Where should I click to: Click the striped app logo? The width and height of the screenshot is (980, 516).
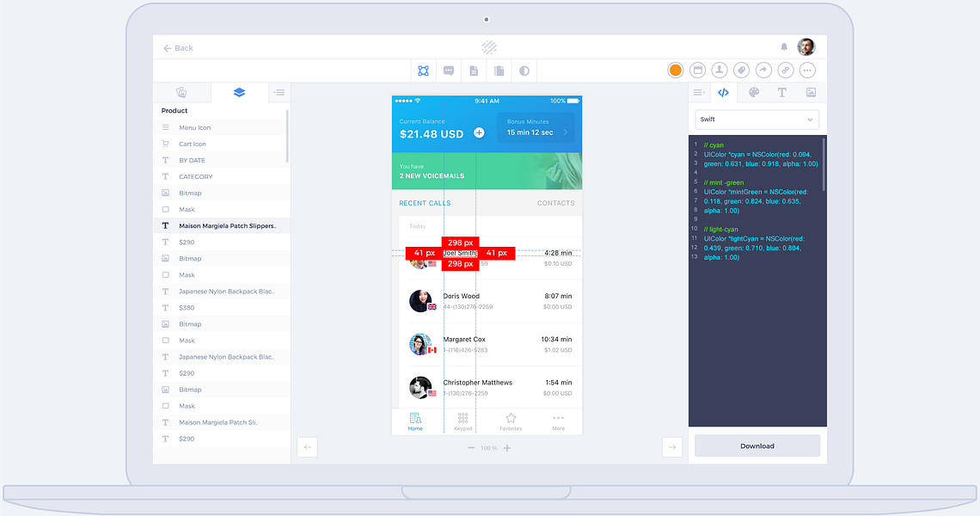click(489, 47)
